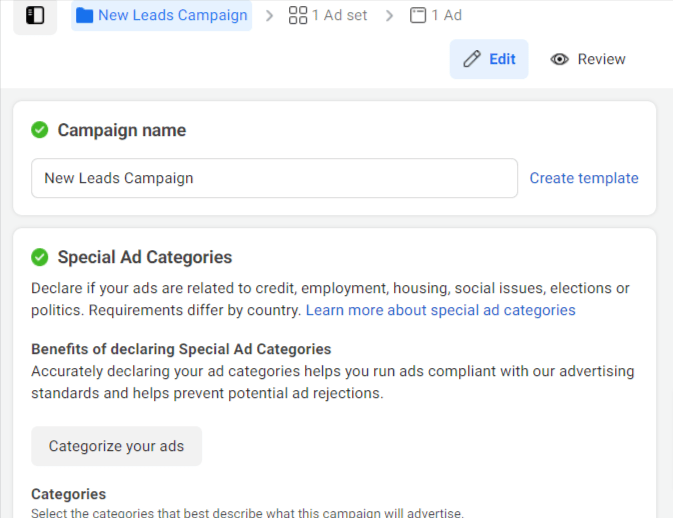Click the eye icon for Review
The image size is (673, 518).
pyautogui.click(x=560, y=59)
